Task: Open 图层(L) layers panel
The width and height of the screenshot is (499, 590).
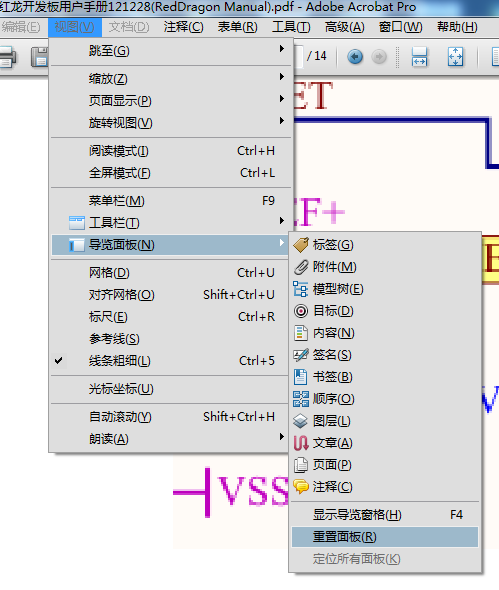Action: tap(385, 421)
